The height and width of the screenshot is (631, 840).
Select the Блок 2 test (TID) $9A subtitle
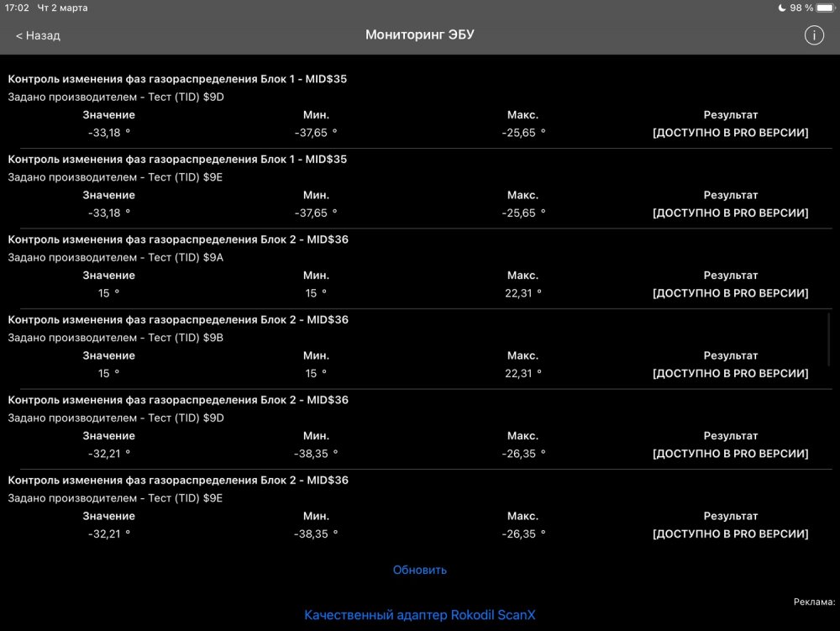click(x=115, y=257)
